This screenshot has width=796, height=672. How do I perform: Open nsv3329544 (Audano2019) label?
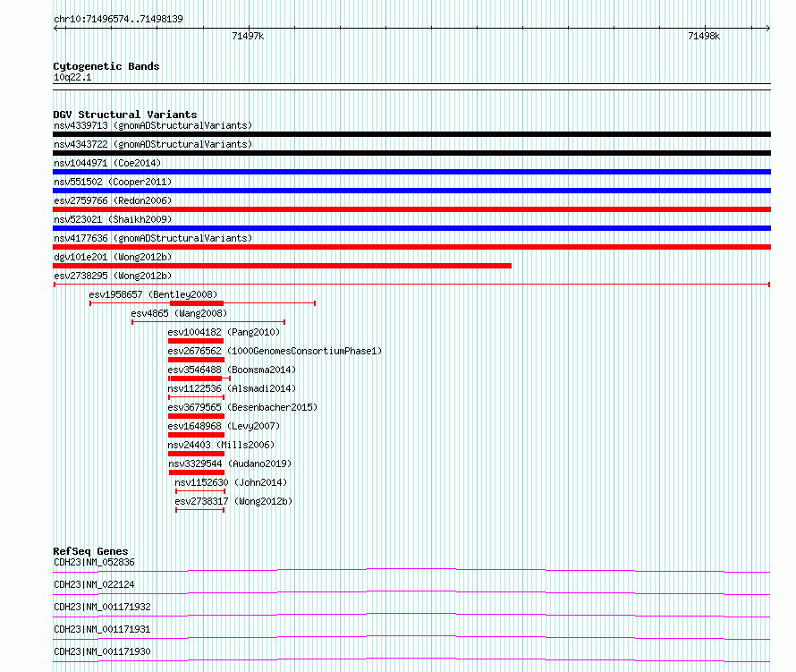[230, 464]
